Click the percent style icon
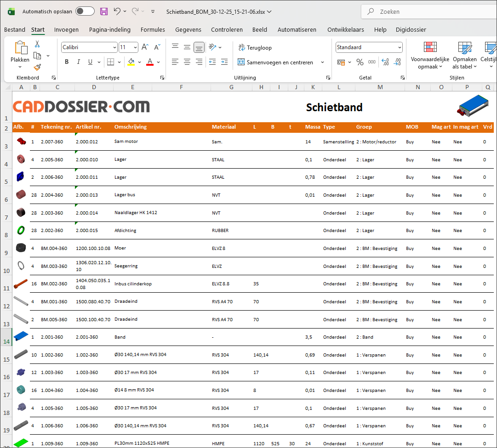The image size is (497, 448). [x=360, y=62]
